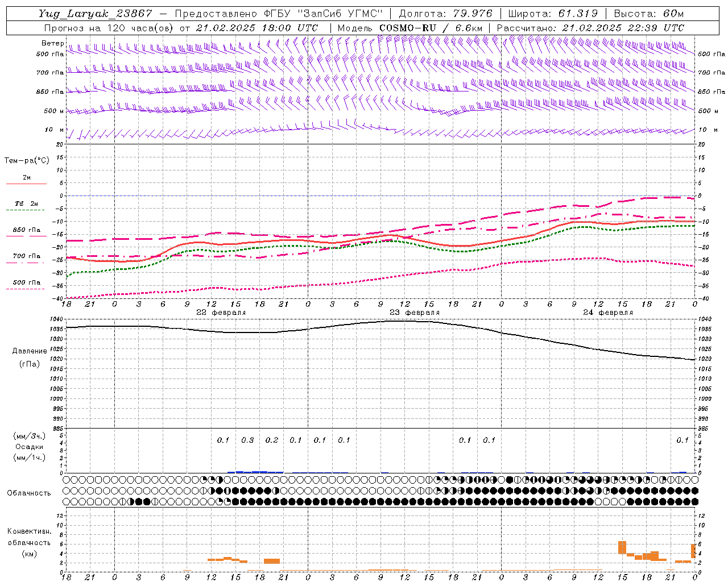728x582 pixels.
Task: Click the text Предоставлено ФГБУ "ЗапСиб УГМС"
Action: click(279, 14)
